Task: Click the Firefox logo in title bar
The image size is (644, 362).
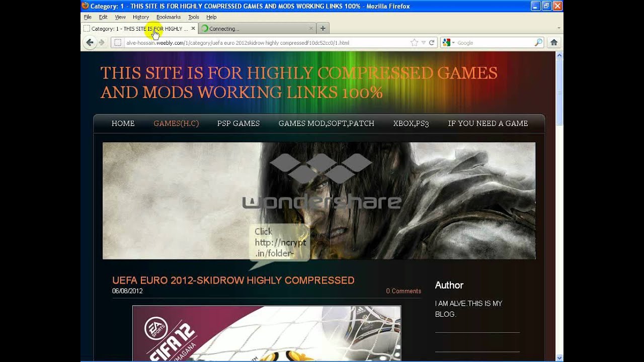Action: pyautogui.click(x=85, y=6)
